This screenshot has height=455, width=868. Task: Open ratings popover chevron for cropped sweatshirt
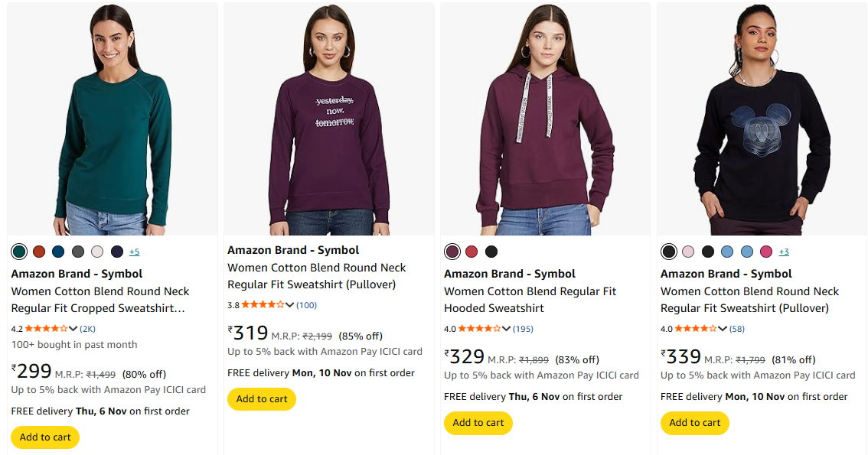[x=73, y=329]
